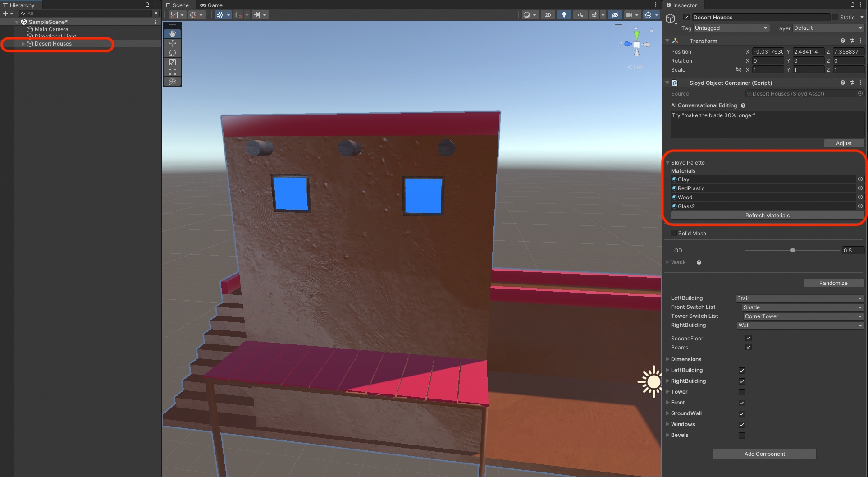Enable the Tower checkbox
This screenshot has width=868, height=477.
click(x=741, y=392)
